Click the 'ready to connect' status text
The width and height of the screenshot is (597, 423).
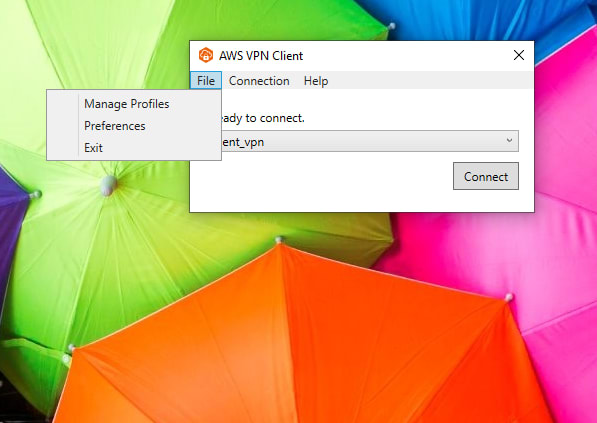pos(263,118)
